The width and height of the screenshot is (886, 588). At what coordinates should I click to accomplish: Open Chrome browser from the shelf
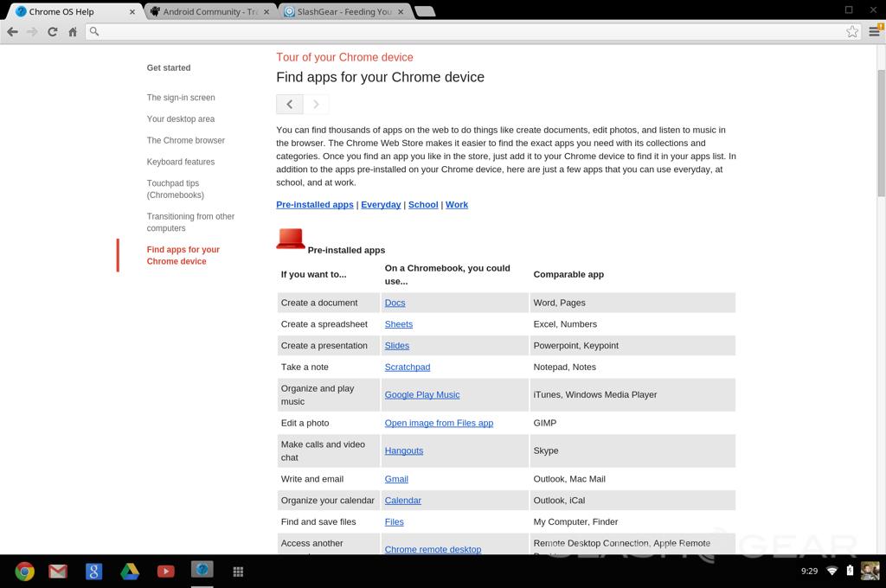(24, 571)
